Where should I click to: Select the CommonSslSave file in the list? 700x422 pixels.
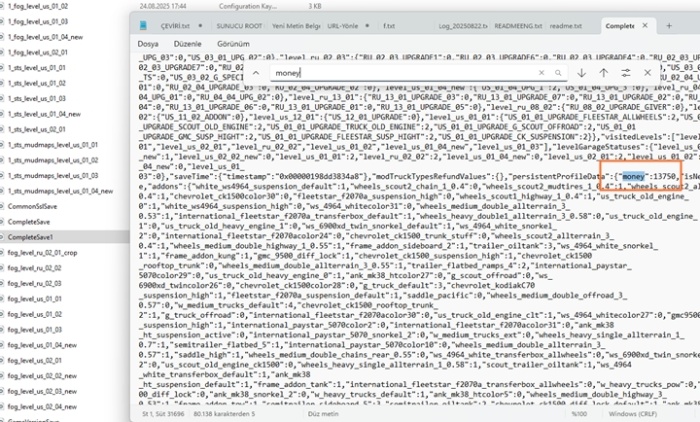(x=30, y=204)
